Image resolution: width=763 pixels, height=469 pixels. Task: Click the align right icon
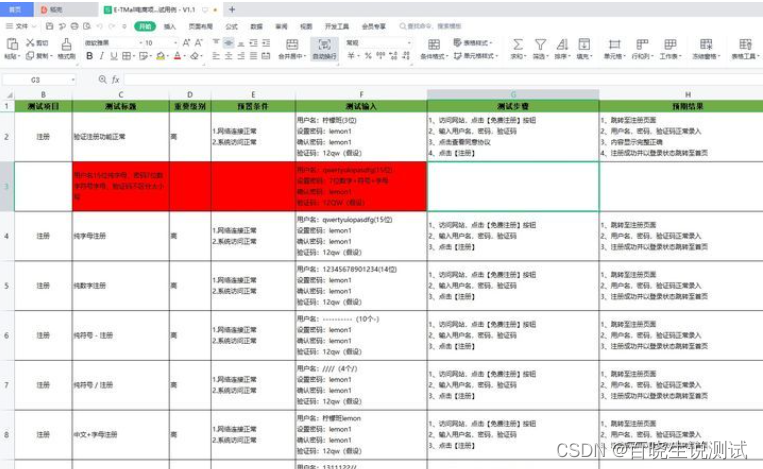(x=241, y=56)
